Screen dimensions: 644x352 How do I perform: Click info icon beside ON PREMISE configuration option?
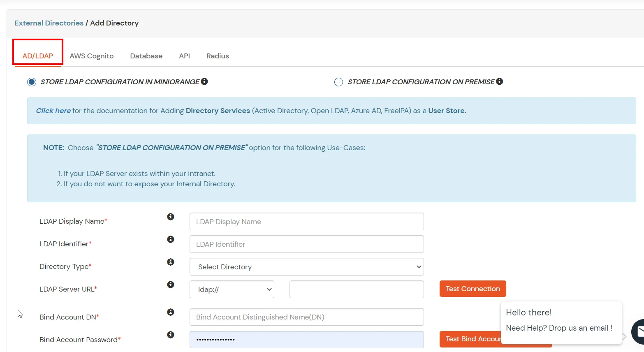499,81
